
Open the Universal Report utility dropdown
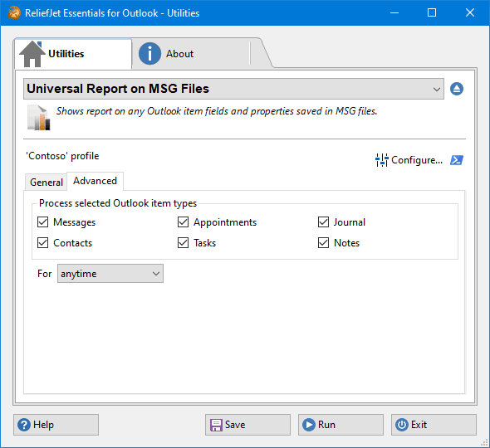[233, 89]
